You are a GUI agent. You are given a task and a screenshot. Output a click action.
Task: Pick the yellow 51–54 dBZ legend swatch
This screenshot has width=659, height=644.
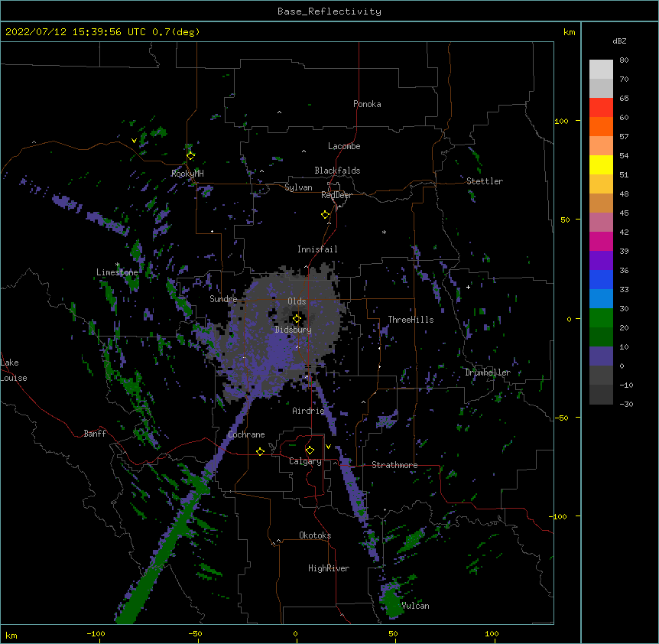[601, 164]
